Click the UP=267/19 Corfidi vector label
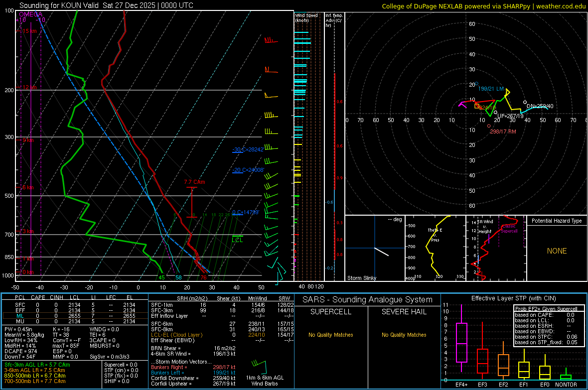This screenshot has height=390, width=588. [x=510, y=116]
